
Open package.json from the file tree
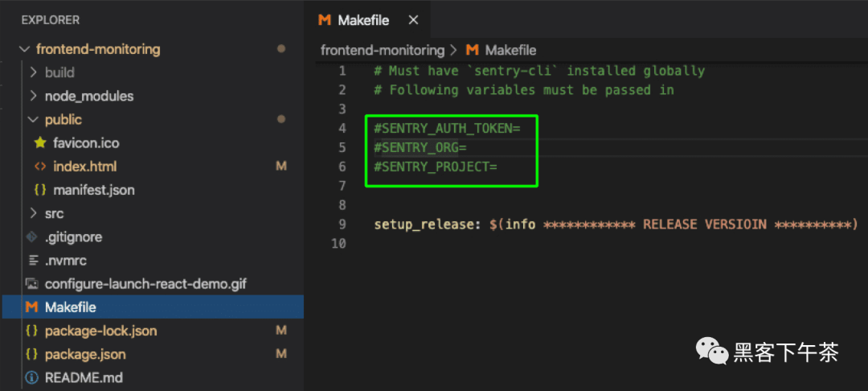[85, 355]
